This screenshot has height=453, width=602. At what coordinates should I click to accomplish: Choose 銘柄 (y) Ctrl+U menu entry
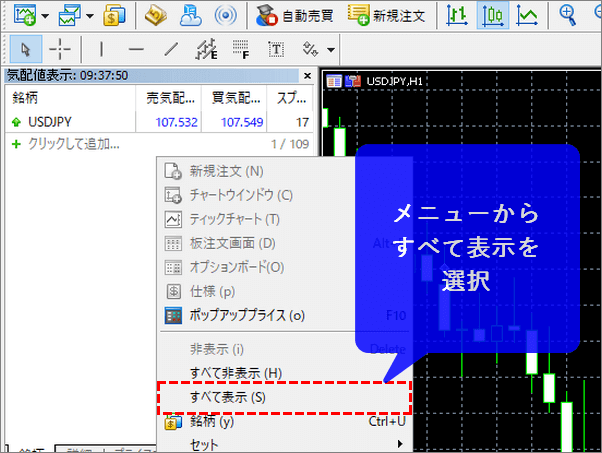click(x=286, y=422)
